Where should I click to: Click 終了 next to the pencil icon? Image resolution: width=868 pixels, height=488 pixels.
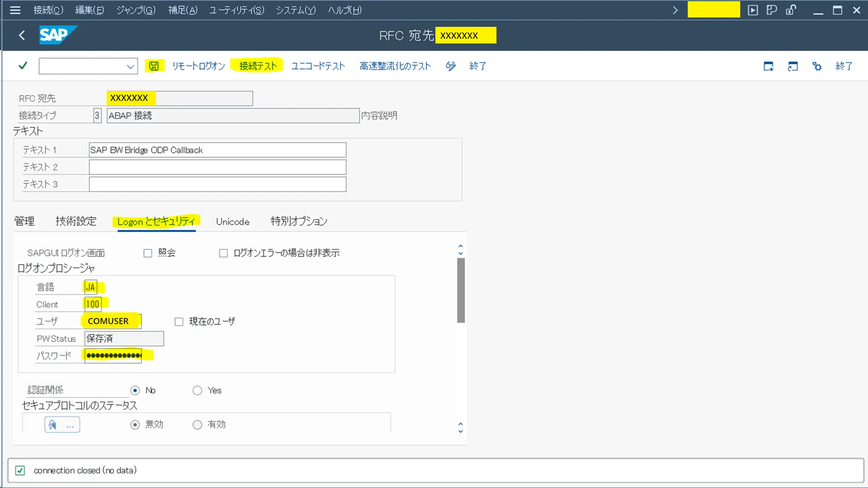478,66
